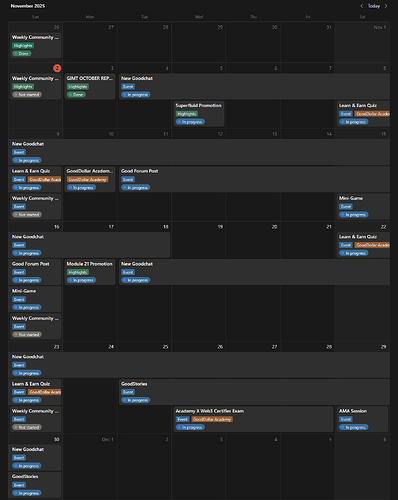
Task: Open Learn & Earn Quiz on November 22
Action: pyautogui.click(x=363, y=245)
